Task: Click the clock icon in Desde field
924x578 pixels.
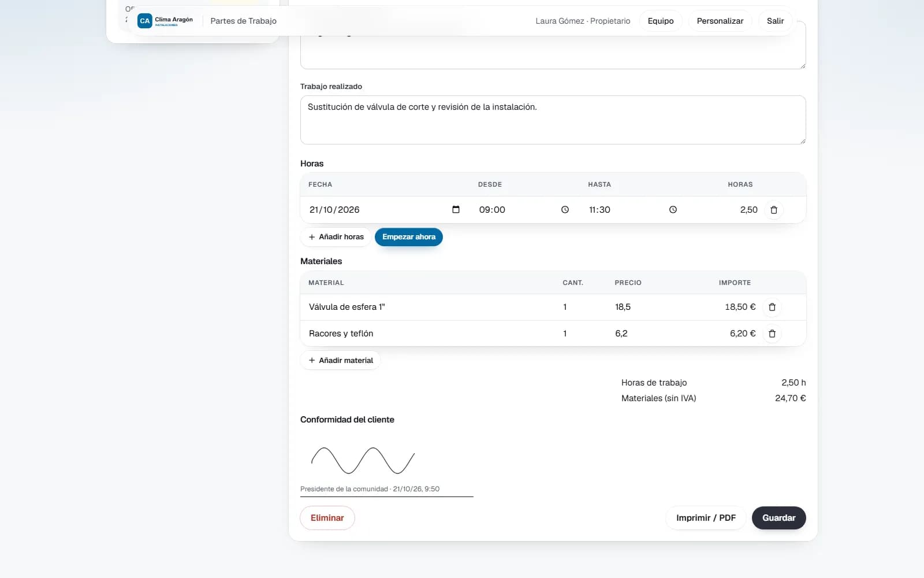Action: coord(565,210)
